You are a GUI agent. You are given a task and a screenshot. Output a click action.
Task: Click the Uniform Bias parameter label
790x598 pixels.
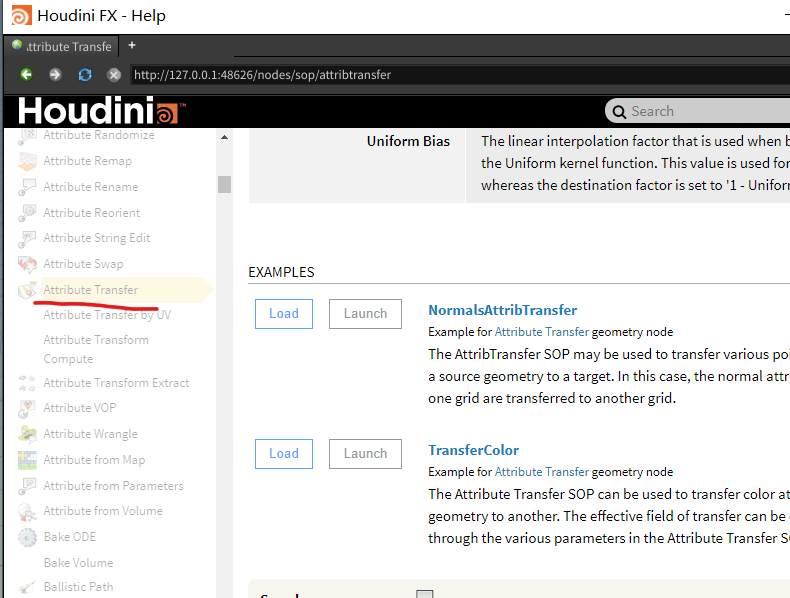point(408,142)
